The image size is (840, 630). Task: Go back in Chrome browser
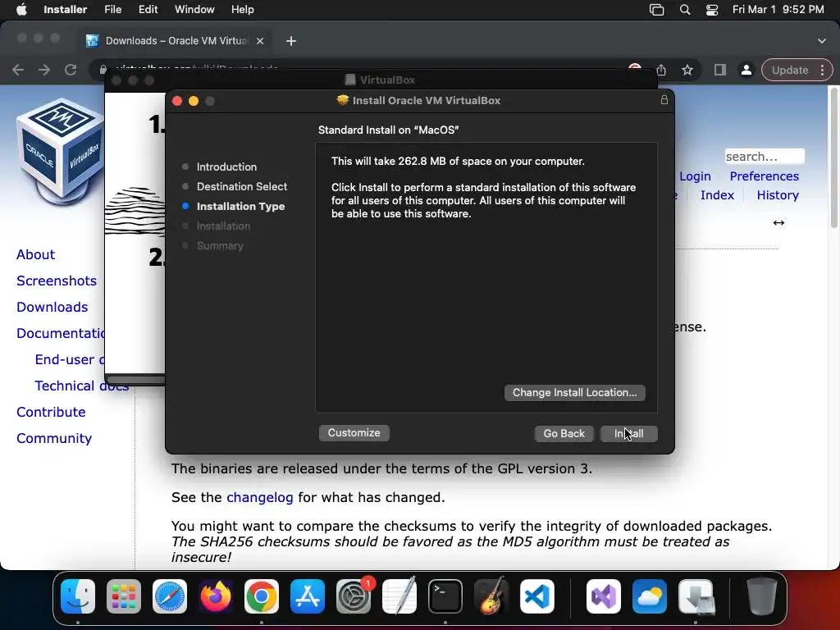click(18, 70)
